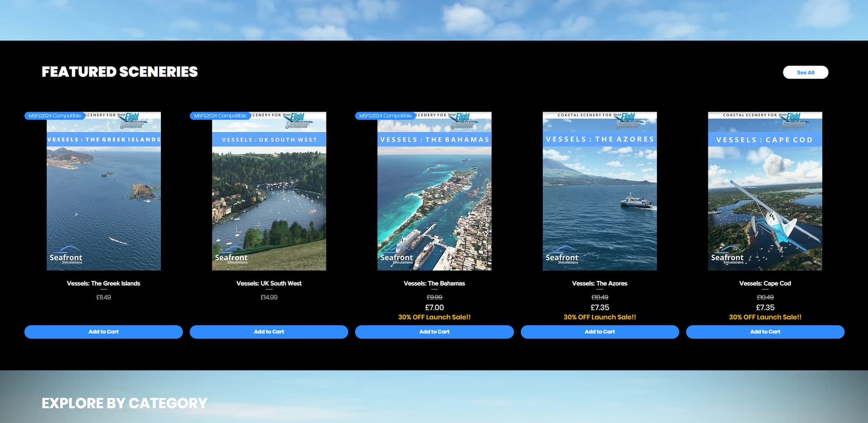The width and height of the screenshot is (868, 423).
Task: Click the See All button
Action: coord(805,72)
